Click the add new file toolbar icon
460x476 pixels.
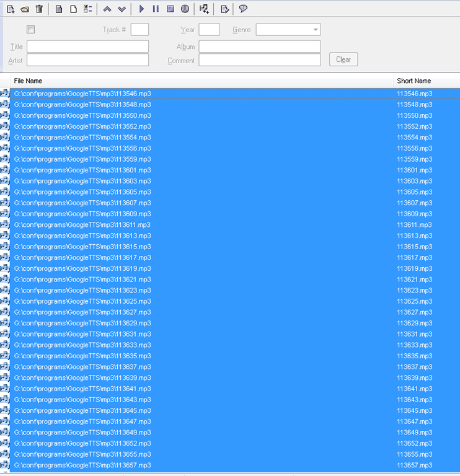11,9
